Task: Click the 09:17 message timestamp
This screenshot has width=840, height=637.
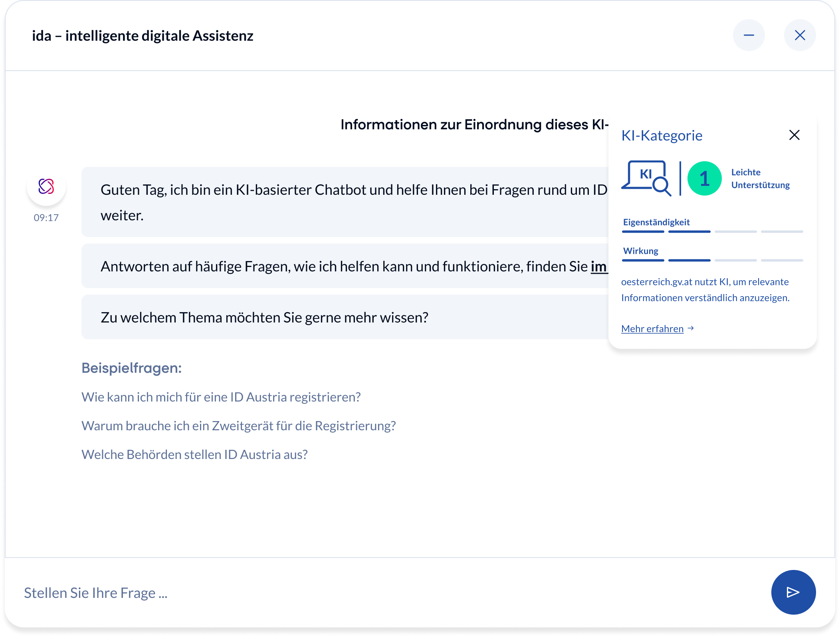Action: click(46, 218)
